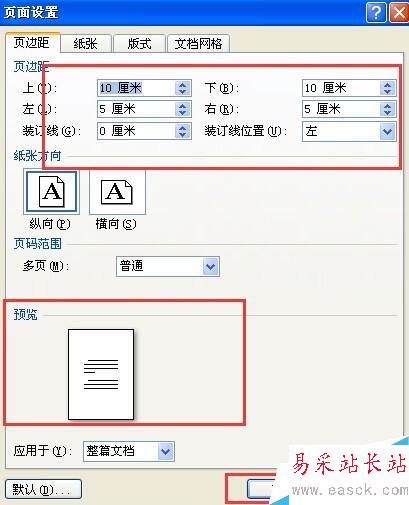Select landscape orientation 横向 icon
The height and width of the screenshot is (505, 409).
(117, 192)
